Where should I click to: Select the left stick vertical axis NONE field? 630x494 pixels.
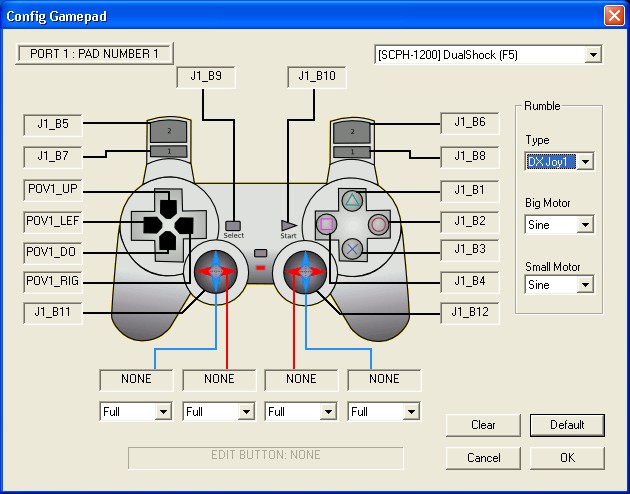pyautogui.click(x=136, y=380)
